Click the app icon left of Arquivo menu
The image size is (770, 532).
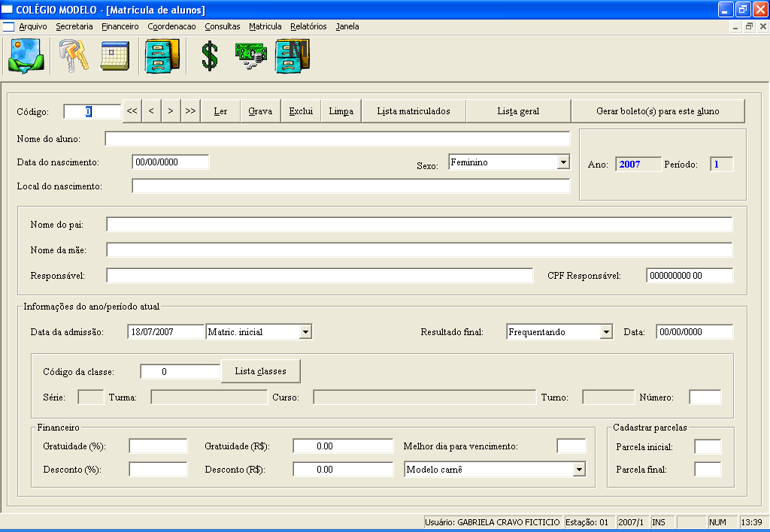(x=9, y=26)
